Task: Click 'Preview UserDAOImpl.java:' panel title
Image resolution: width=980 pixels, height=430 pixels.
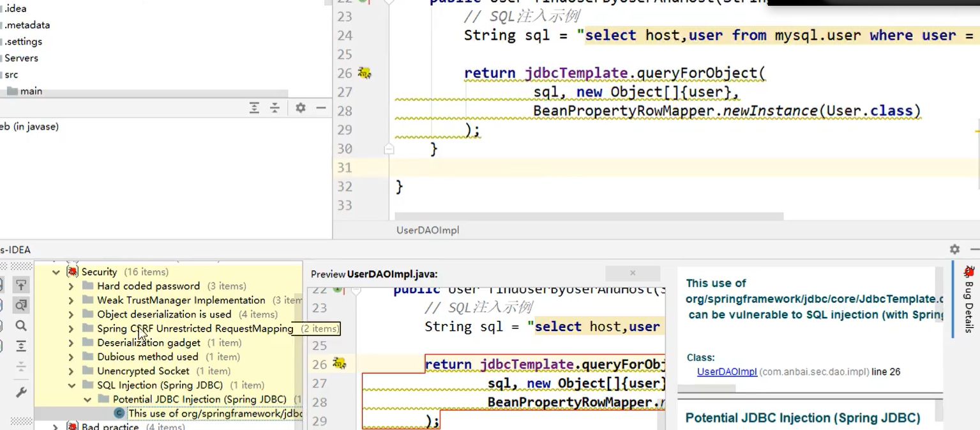Action: click(374, 273)
